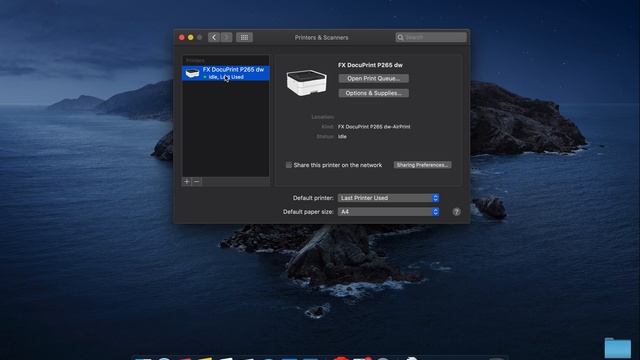Open the blue folder on the desktop
This screenshot has height=360, width=640.
click(618, 348)
